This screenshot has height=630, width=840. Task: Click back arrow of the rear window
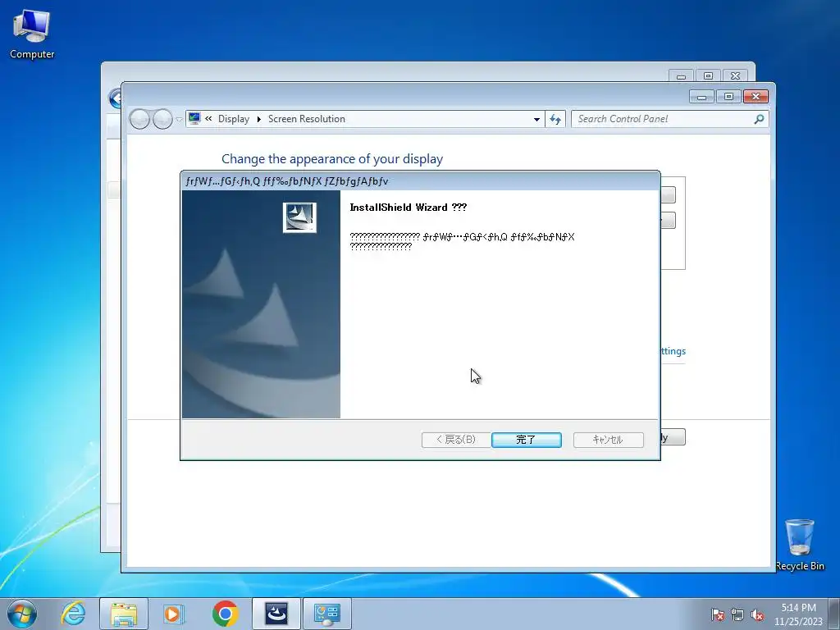click(x=115, y=98)
